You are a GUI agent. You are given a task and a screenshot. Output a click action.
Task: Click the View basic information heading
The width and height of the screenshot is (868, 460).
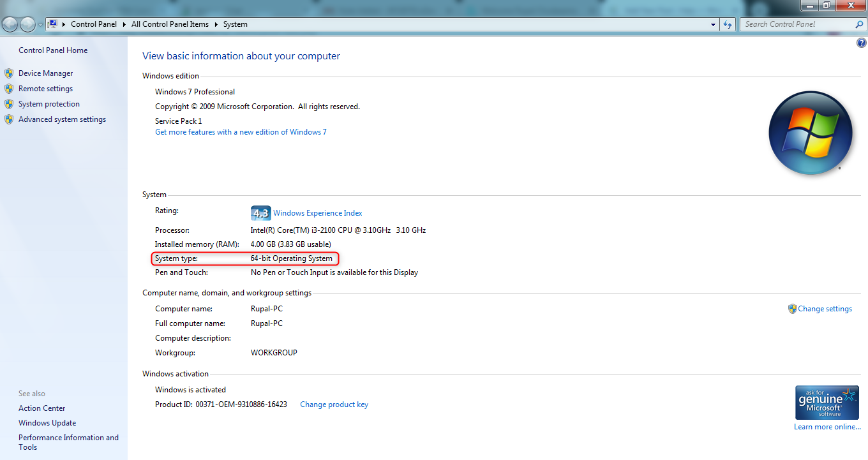tap(241, 56)
